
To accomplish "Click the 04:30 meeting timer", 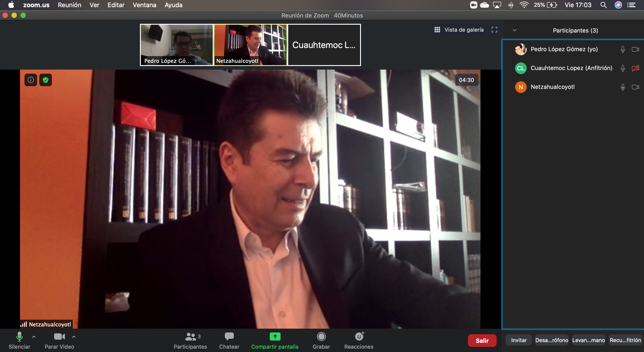I will pos(467,80).
